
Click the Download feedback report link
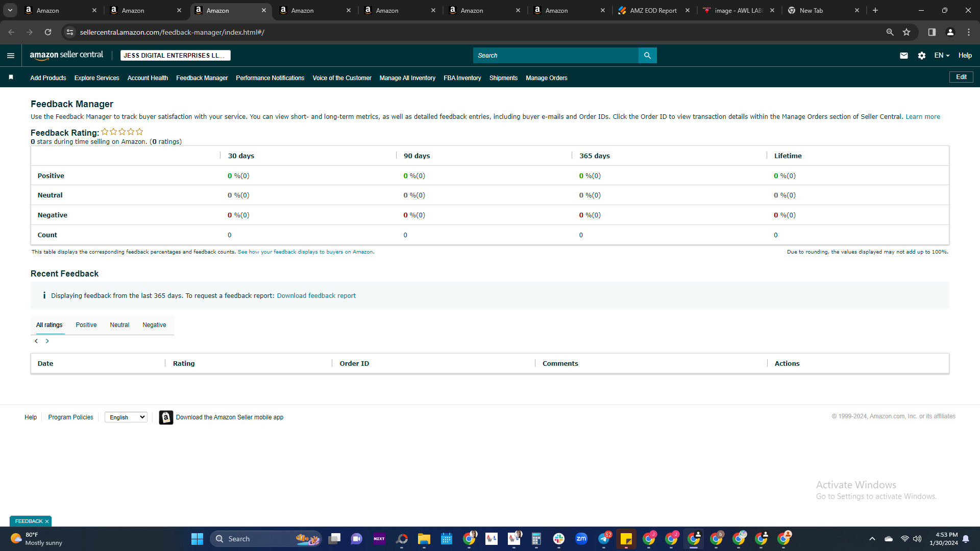(x=316, y=296)
